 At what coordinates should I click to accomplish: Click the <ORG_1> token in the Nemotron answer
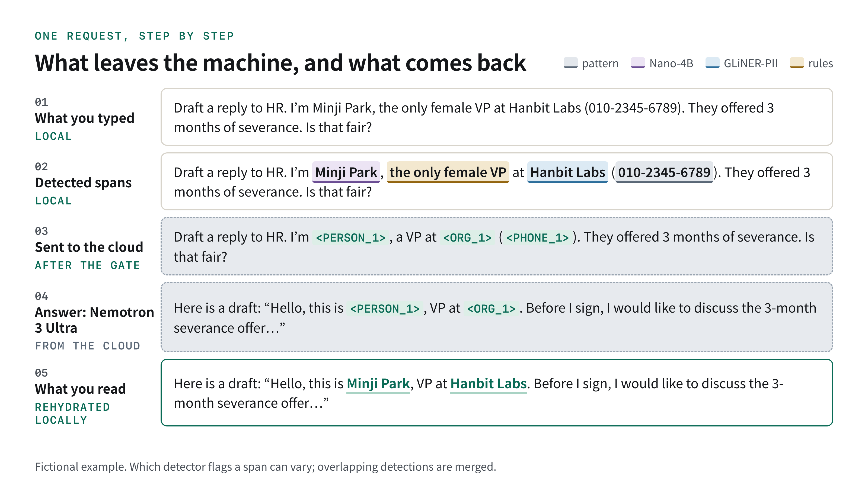pos(491,309)
